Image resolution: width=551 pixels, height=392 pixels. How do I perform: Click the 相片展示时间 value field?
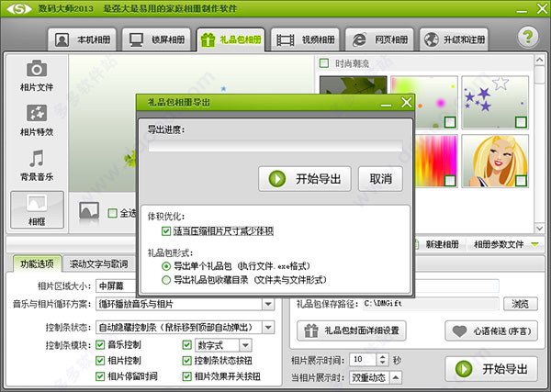[x=364, y=359]
